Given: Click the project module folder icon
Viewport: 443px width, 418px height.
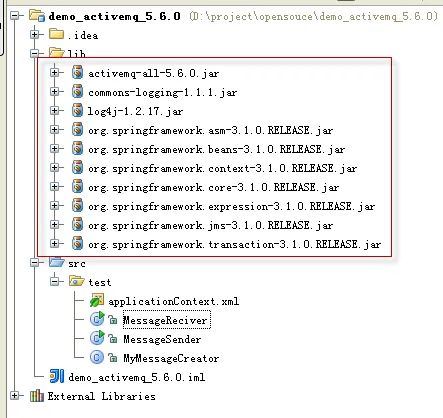Looking at the screenshot, I should [37, 16].
